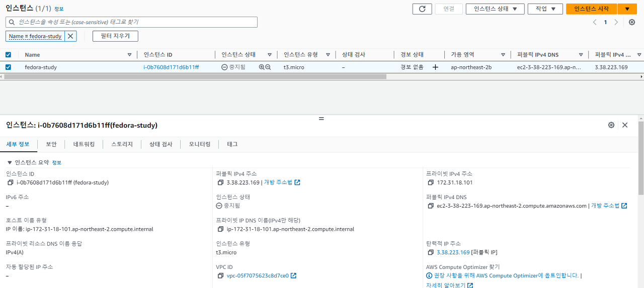Copy private IPv4 address 172.31.18.101
The width and height of the screenshot is (644, 288).
(x=431, y=182)
